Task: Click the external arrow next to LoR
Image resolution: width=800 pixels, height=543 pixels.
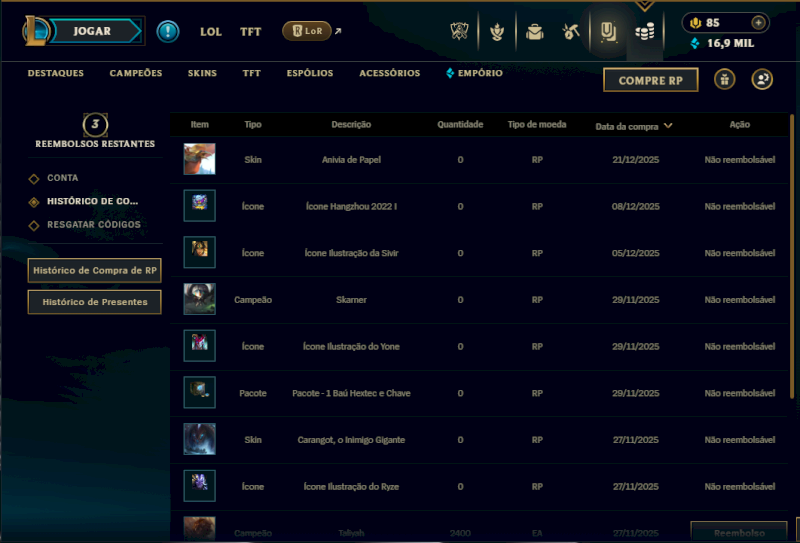Action: point(337,31)
